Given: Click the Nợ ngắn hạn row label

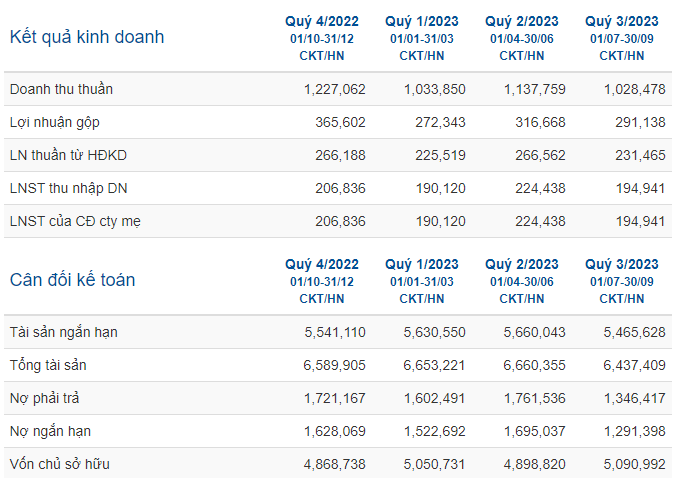Looking at the screenshot, I should click(x=50, y=431).
